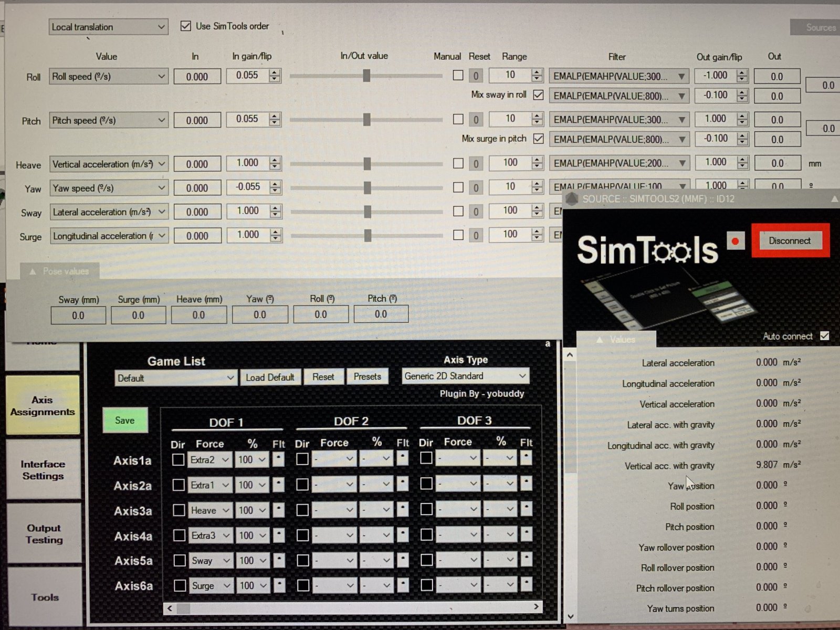The image size is (840, 630).
Task: Switch to the Tools tab
Action: (x=45, y=597)
